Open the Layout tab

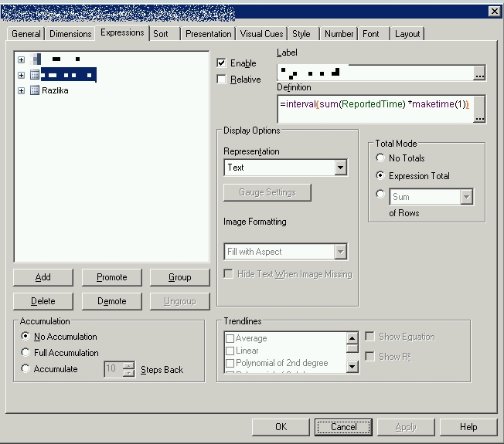click(x=407, y=34)
